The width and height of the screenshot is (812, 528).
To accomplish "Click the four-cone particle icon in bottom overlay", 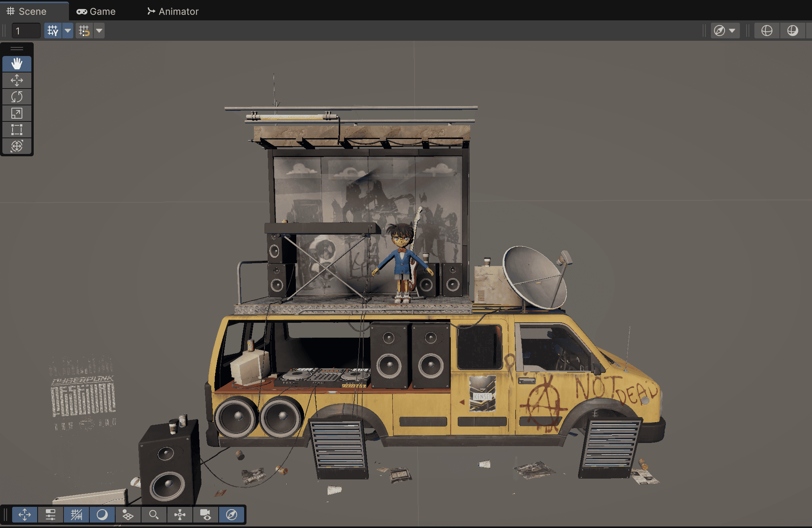I will (x=180, y=515).
